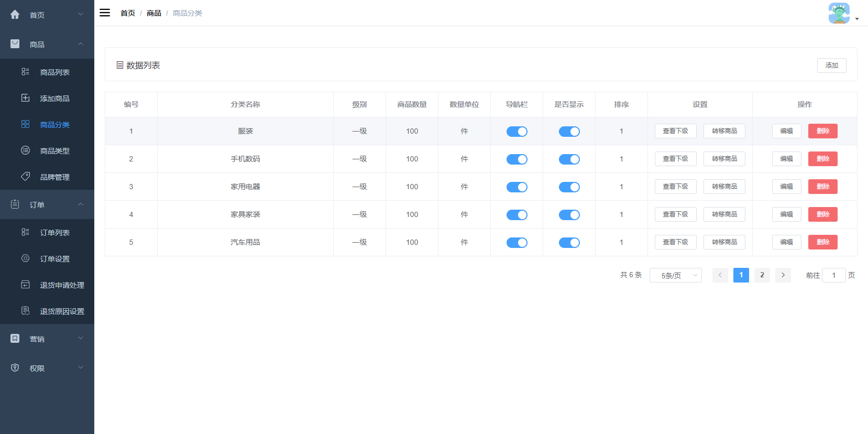This screenshot has height=434, width=868.
Task: Click the 商品类型 icon in sidebar
Action: pyautogui.click(x=25, y=150)
